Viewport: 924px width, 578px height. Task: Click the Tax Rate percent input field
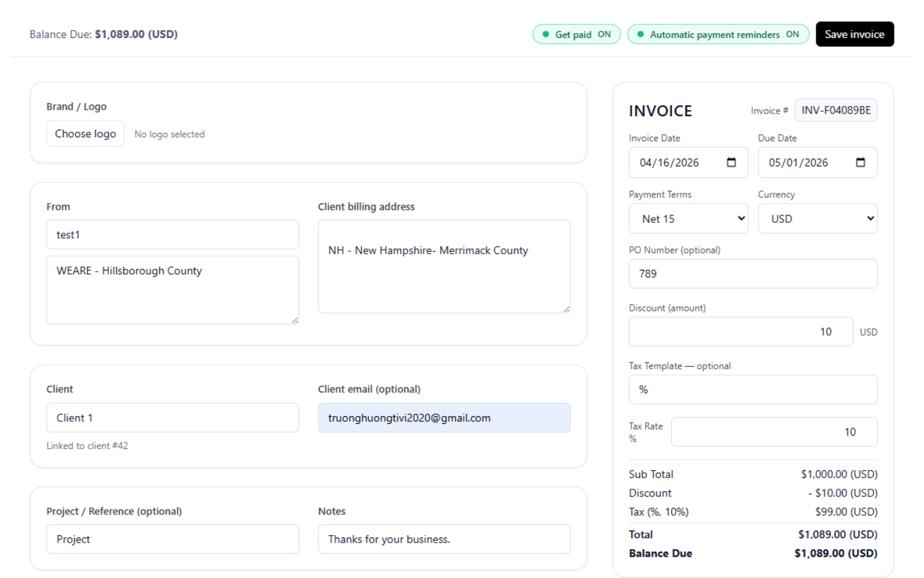click(774, 432)
